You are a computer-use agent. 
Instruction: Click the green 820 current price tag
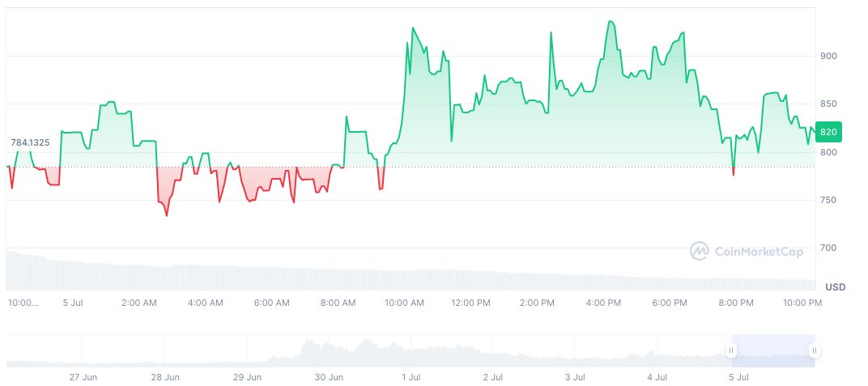coord(828,132)
